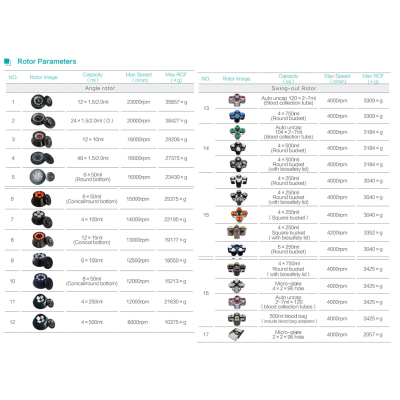Click the Capacity column header in right table
The height and width of the screenshot is (400, 400).
288,79
